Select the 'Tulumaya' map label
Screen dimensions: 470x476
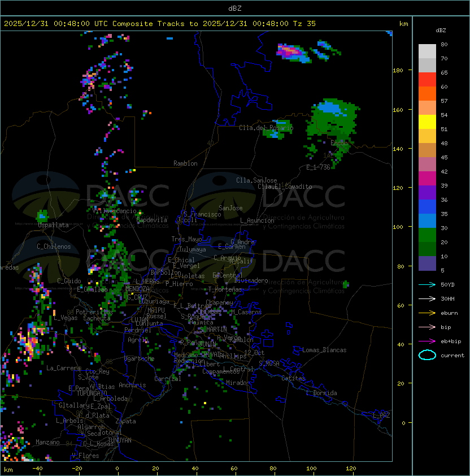193,249
